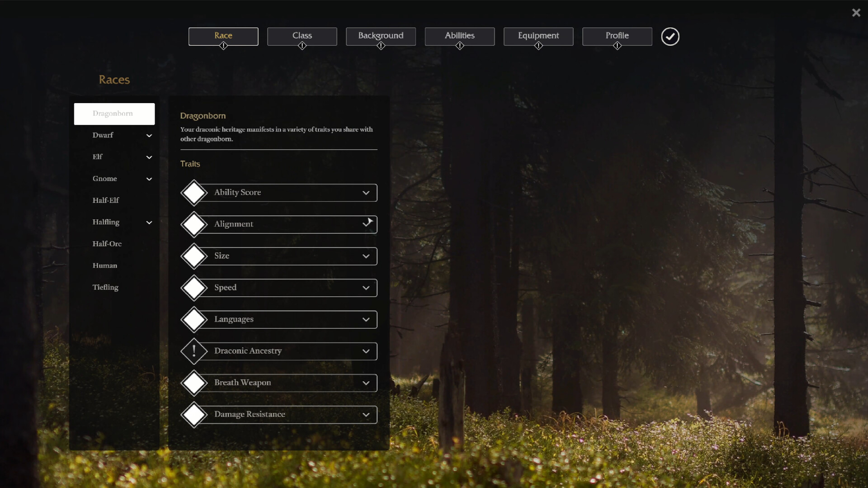Click the diamond icon beside Ability Score

pos(194,193)
